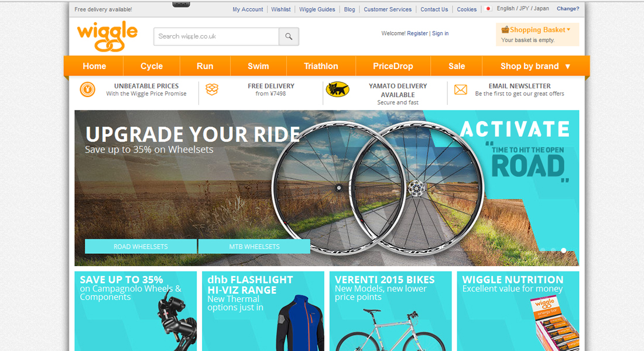Click the 'Your basket is empty.' text
The width and height of the screenshot is (644, 351).
[x=527, y=40]
